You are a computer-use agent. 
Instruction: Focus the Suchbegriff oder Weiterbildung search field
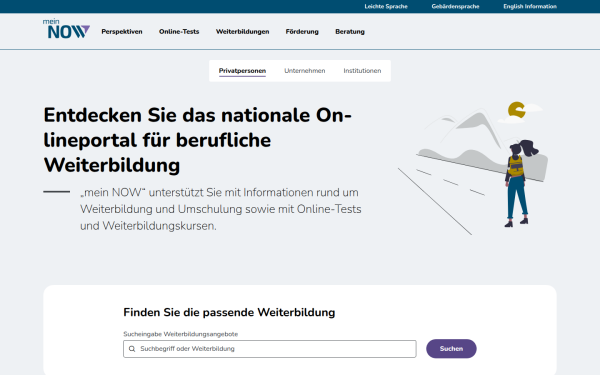point(270,349)
